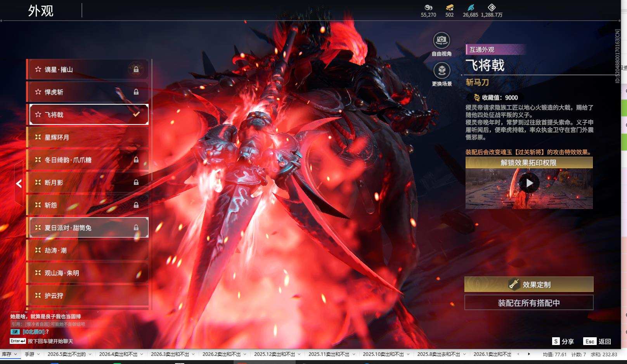Click the lock icon on 悍虎斩

(136, 92)
